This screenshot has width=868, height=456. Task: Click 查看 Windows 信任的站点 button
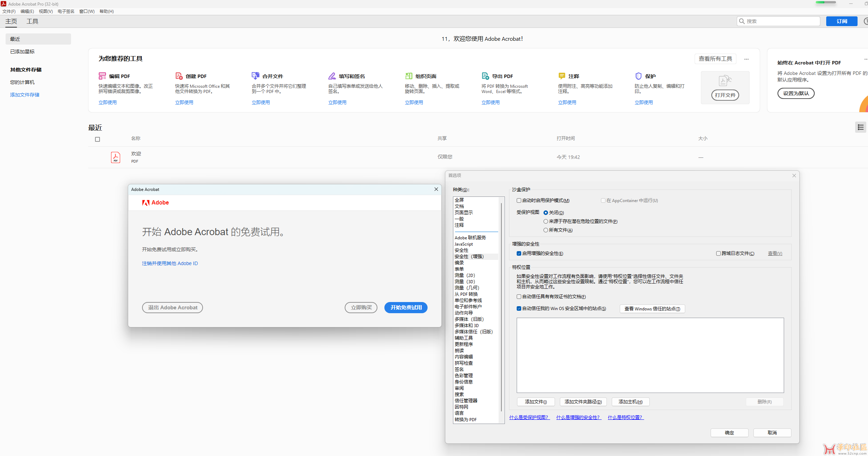(x=652, y=309)
